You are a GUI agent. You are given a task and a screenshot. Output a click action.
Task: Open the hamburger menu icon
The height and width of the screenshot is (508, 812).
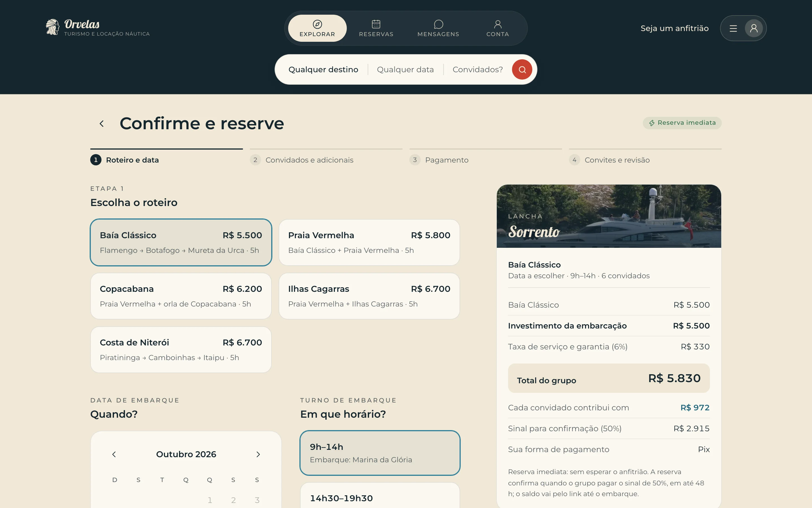[x=733, y=28]
